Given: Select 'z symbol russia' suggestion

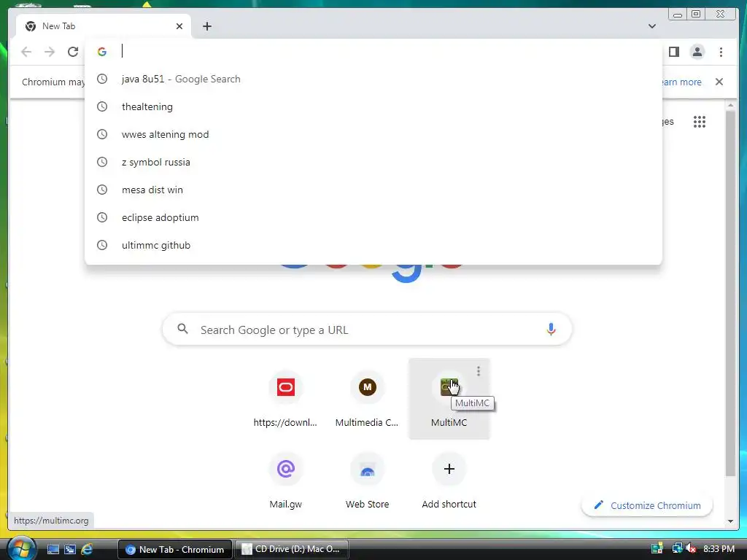Looking at the screenshot, I should click(373, 162).
